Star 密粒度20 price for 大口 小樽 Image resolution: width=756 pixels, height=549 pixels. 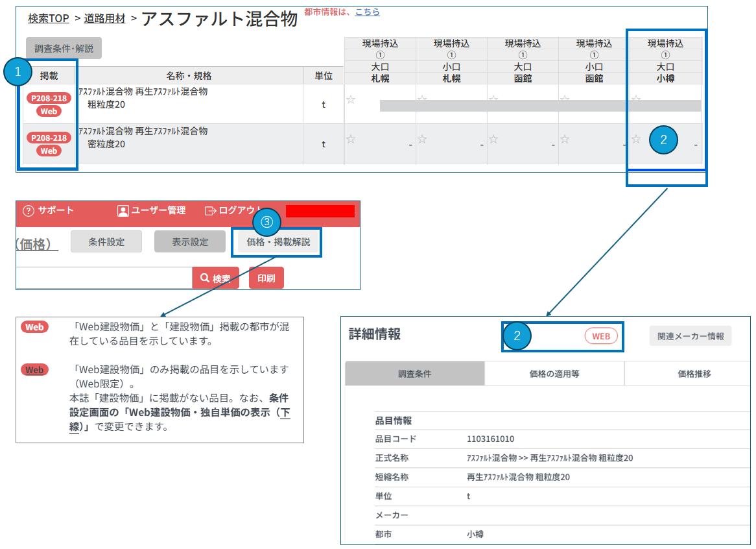click(637, 139)
